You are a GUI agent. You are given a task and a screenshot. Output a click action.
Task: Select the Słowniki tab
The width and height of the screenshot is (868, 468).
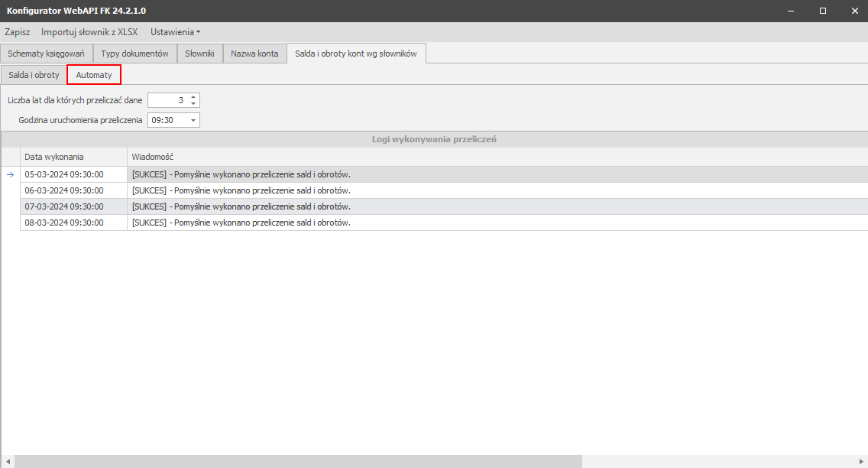point(200,54)
